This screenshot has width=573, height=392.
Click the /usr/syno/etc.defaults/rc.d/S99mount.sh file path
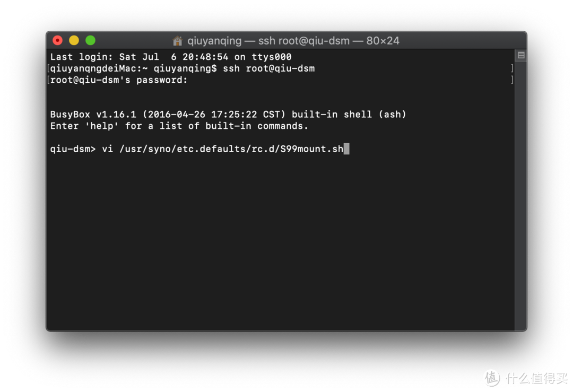[x=231, y=149]
